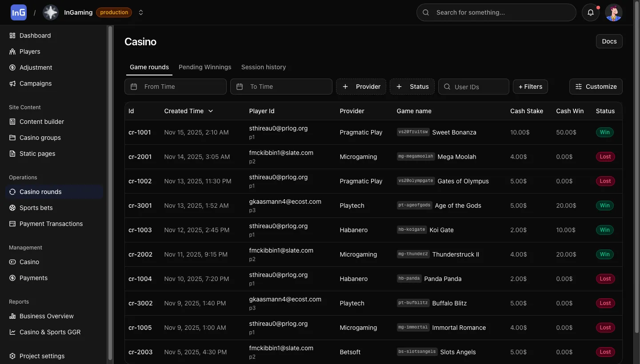Viewport: 640px width, 364px height.
Task: Focus the User IDs search field
Action: [479, 87]
